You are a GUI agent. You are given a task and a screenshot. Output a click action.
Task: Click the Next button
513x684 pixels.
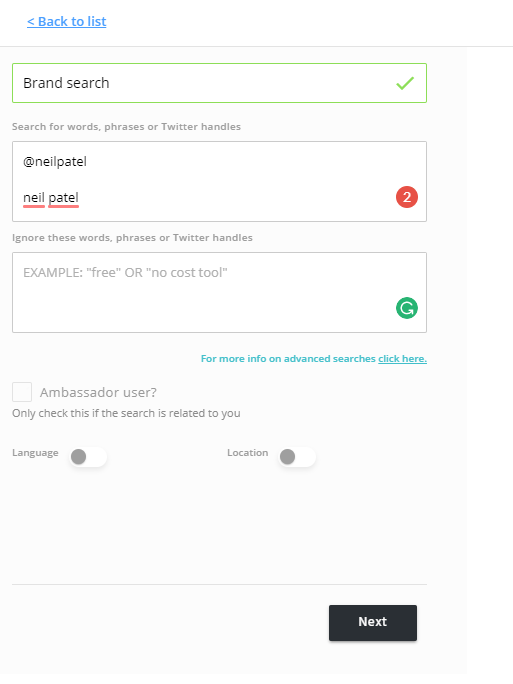click(373, 622)
